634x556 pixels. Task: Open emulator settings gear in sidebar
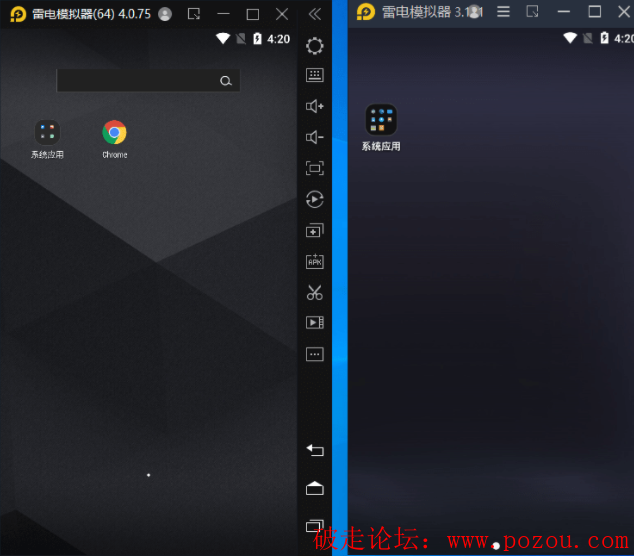(x=315, y=46)
